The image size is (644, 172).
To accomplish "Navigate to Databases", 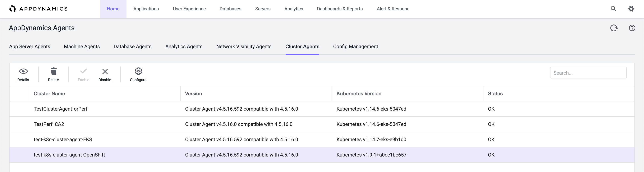I will (231, 9).
